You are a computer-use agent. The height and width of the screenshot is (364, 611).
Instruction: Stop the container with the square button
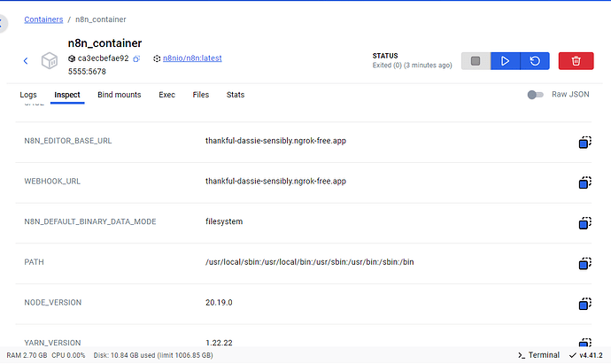pyautogui.click(x=476, y=61)
